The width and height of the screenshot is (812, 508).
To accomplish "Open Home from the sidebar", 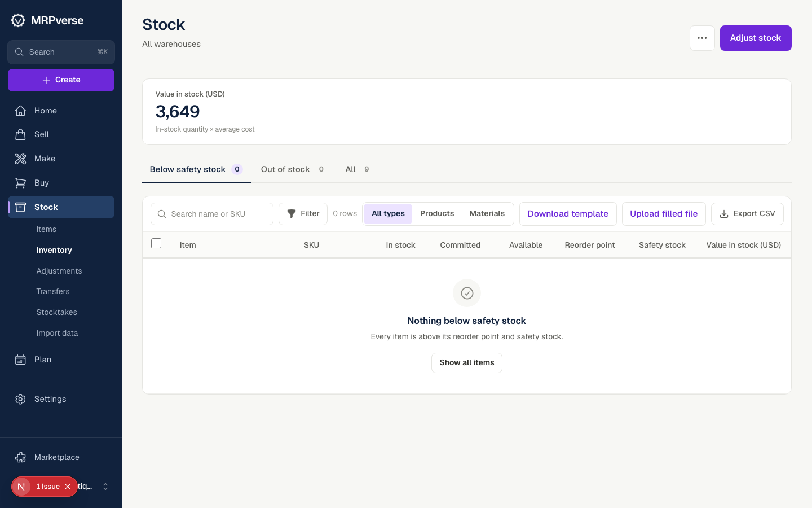I will pyautogui.click(x=61, y=111).
